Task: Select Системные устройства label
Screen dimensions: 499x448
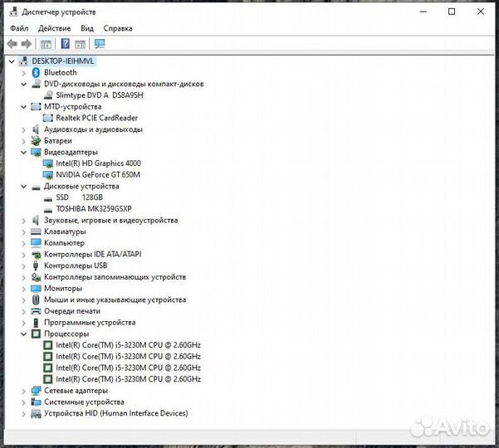Action: (84, 402)
